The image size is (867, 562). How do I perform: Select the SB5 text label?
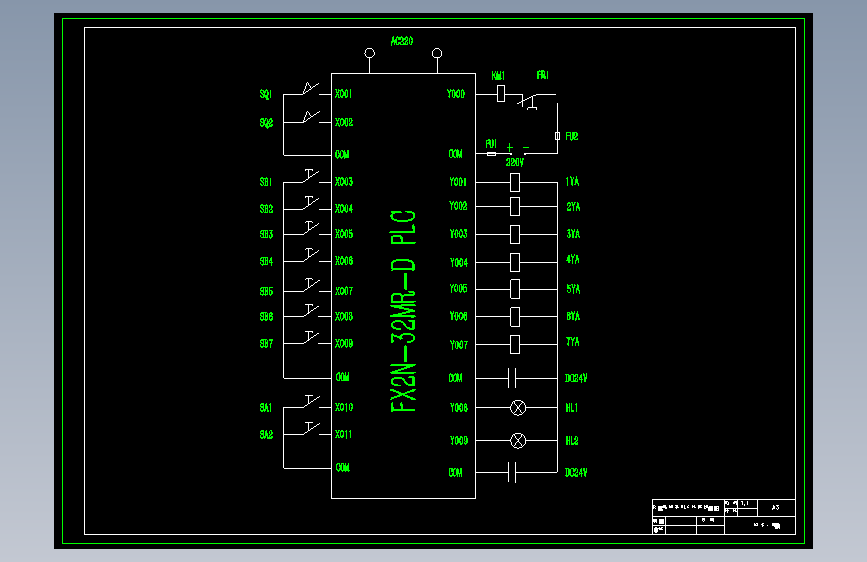267,291
